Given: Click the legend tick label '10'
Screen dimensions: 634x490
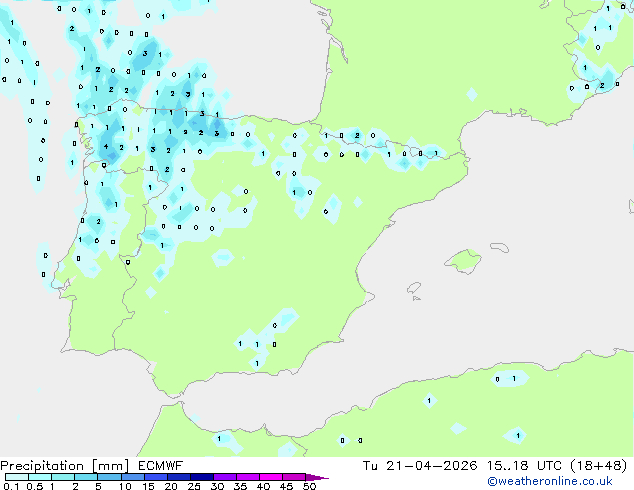Looking at the screenshot, I should [x=125, y=486].
